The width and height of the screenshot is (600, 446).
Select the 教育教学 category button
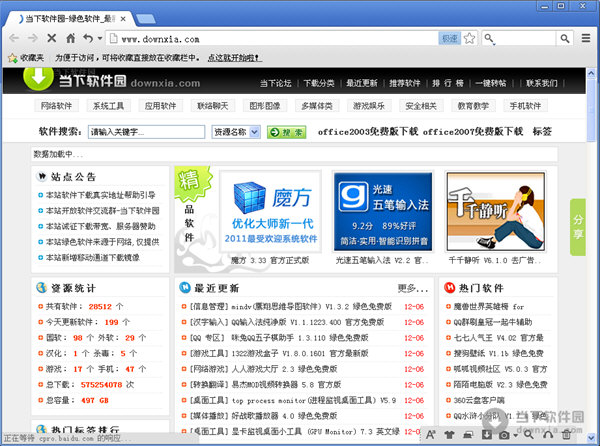473,106
